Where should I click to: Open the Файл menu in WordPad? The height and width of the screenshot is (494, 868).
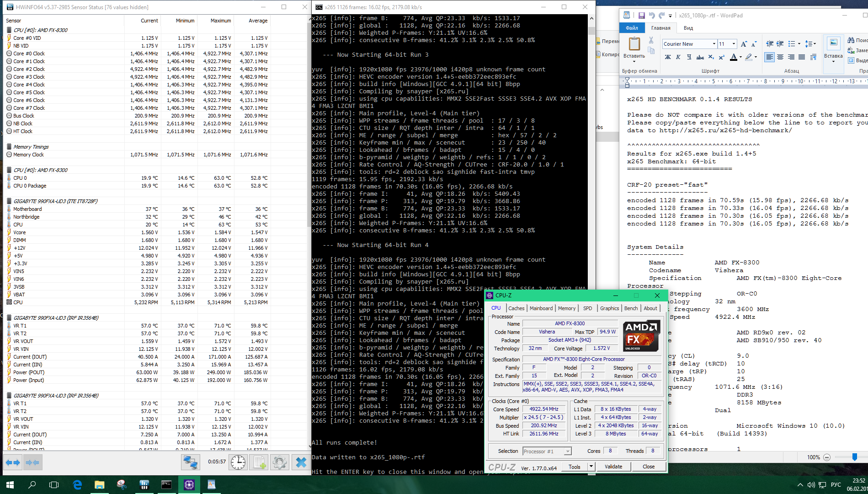click(632, 28)
